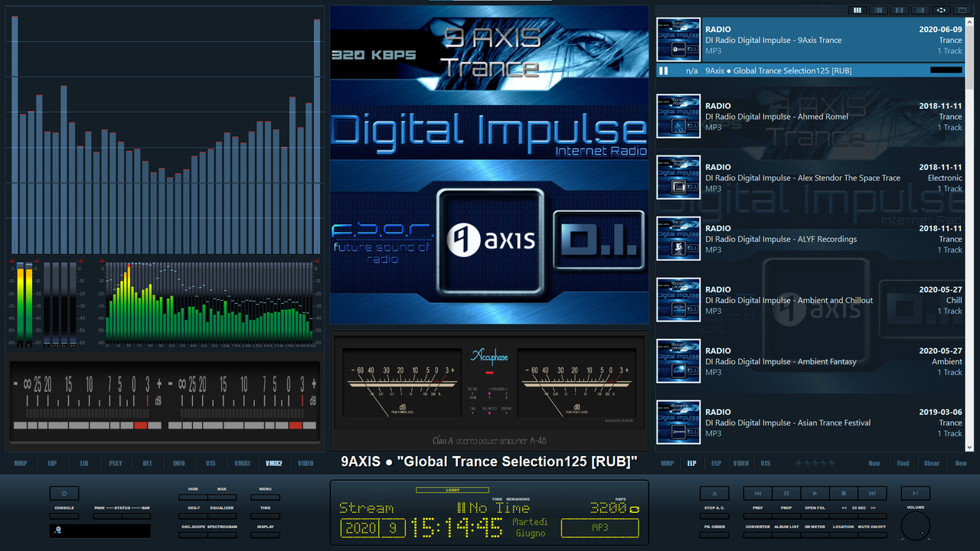Toggle the SPECTROGRAM button
The height and width of the screenshot is (551, 980).
tap(222, 535)
